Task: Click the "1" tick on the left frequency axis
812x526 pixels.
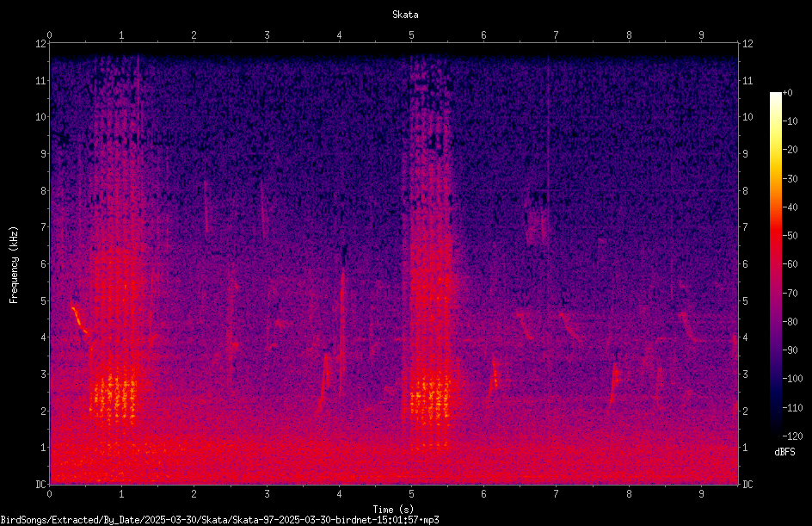Action: tap(43, 448)
